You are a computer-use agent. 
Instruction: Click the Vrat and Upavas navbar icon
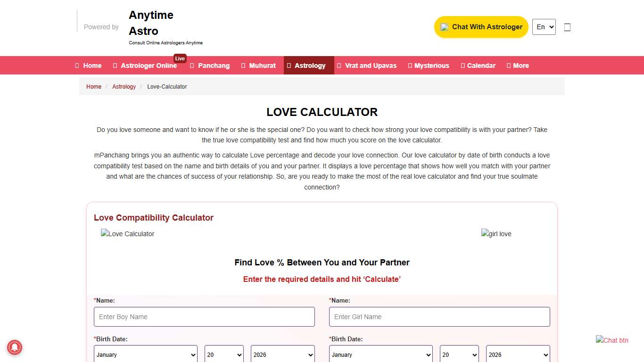coord(340,65)
